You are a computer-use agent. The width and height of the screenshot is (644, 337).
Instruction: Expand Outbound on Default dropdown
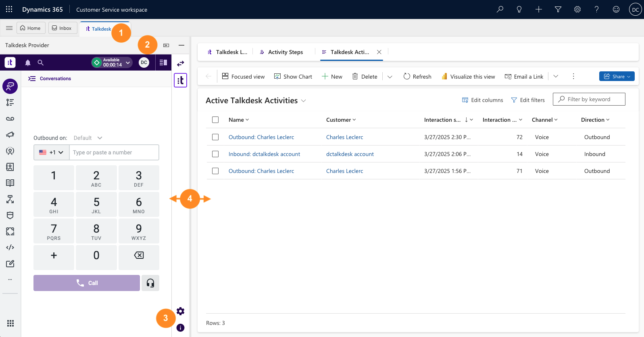[x=88, y=138]
